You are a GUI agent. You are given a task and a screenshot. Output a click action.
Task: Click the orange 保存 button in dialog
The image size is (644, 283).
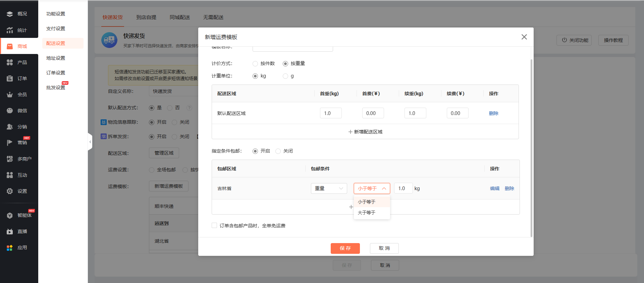pyautogui.click(x=345, y=248)
